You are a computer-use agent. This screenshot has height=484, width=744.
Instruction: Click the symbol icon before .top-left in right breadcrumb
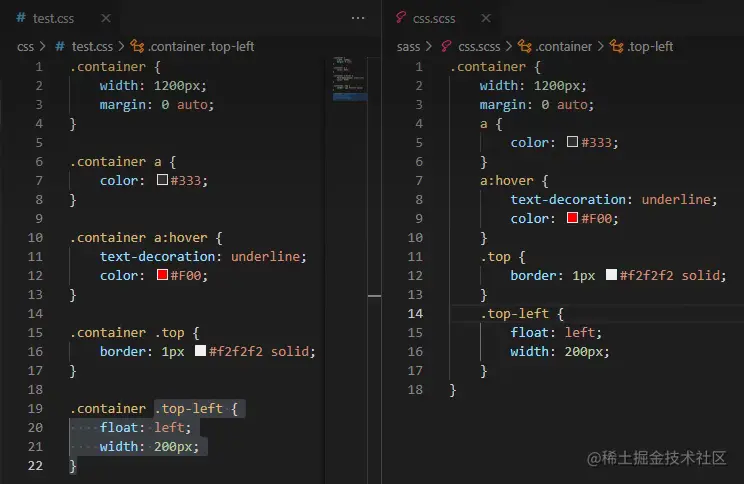pos(616,46)
